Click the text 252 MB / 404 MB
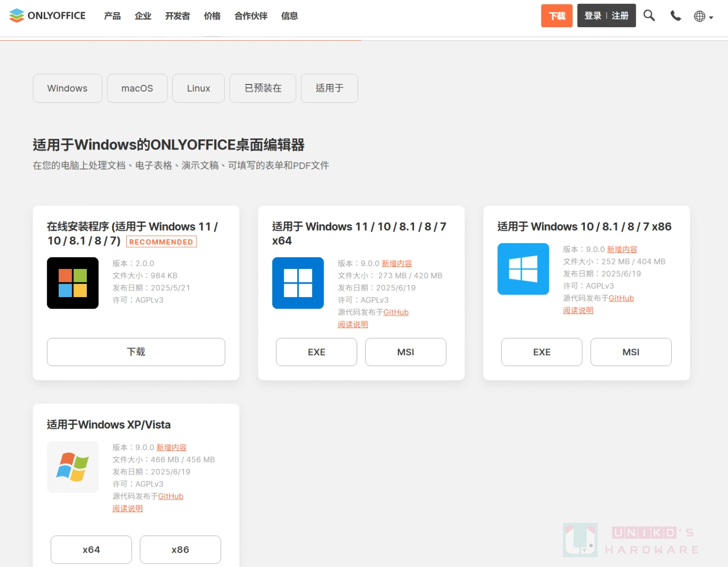 633,262
